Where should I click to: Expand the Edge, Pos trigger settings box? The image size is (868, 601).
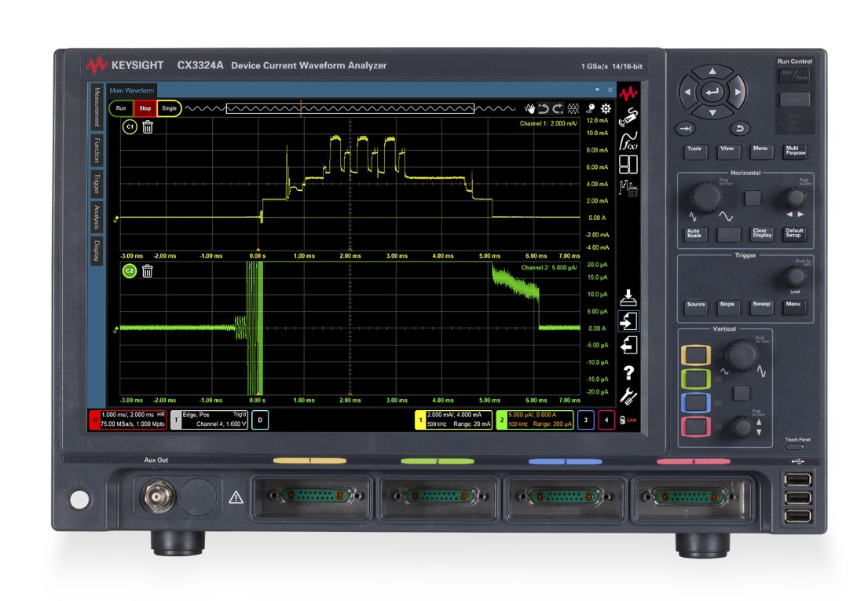coord(209,420)
